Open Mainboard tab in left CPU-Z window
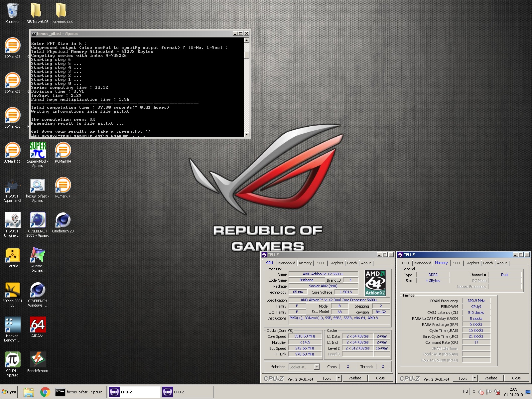532x399 pixels. pyautogui.click(x=287, y=263)
